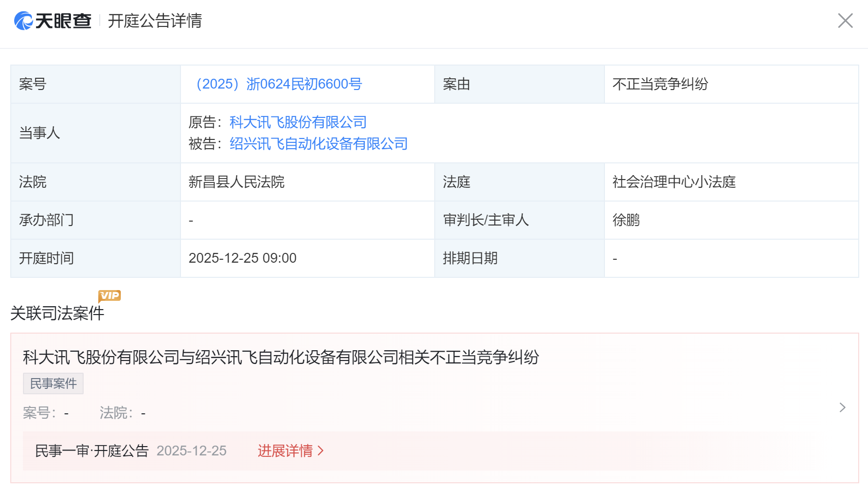
Task: Select 不正当竞争纠纷 case cause text
Action: click(x=660, y=84)
